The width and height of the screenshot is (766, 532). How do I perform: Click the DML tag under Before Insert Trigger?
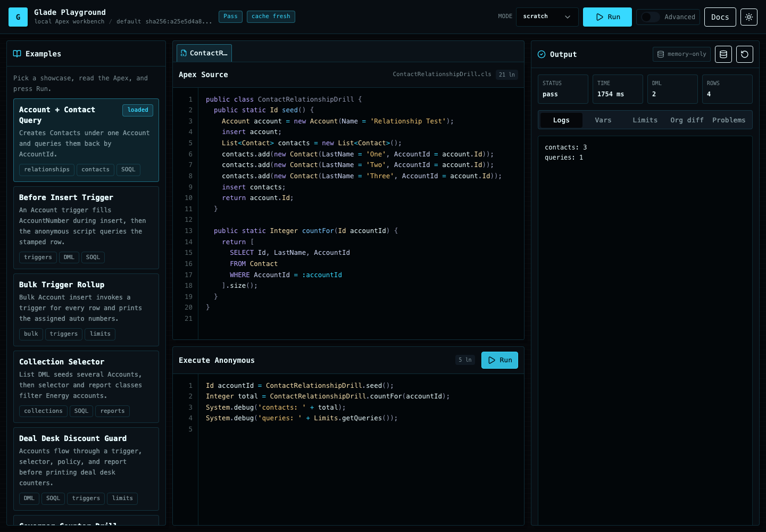69,257
